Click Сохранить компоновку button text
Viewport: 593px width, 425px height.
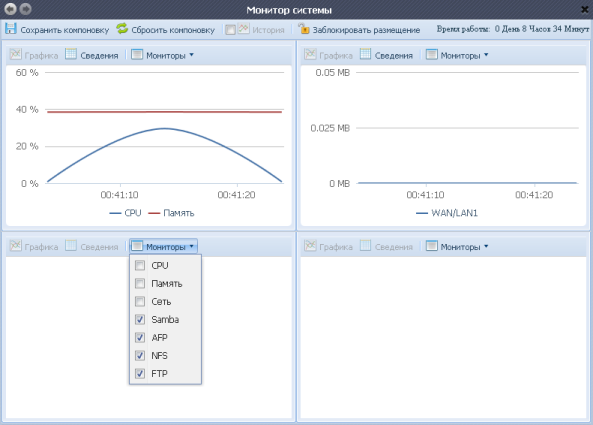pos(65,30)
